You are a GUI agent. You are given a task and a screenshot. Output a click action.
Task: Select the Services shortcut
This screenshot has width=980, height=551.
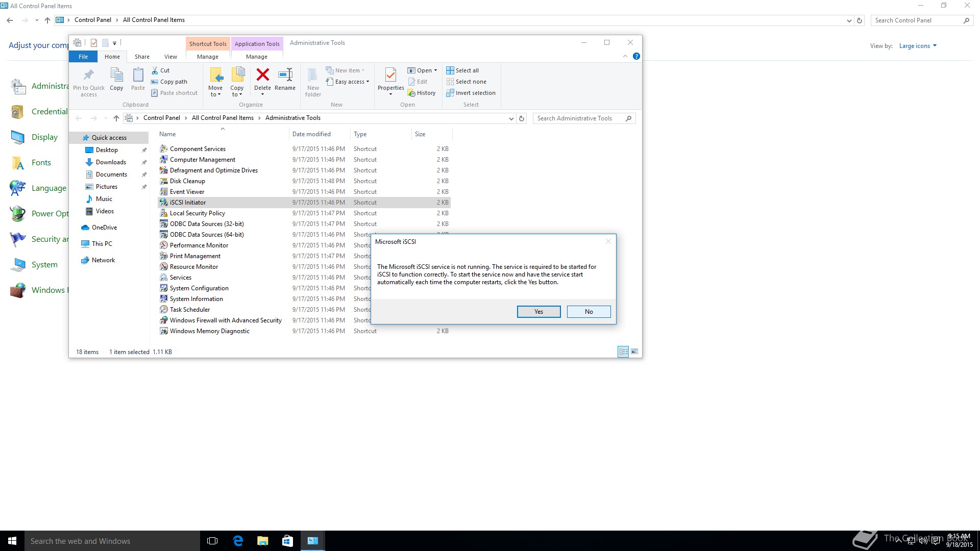click(x=181, y=278)
